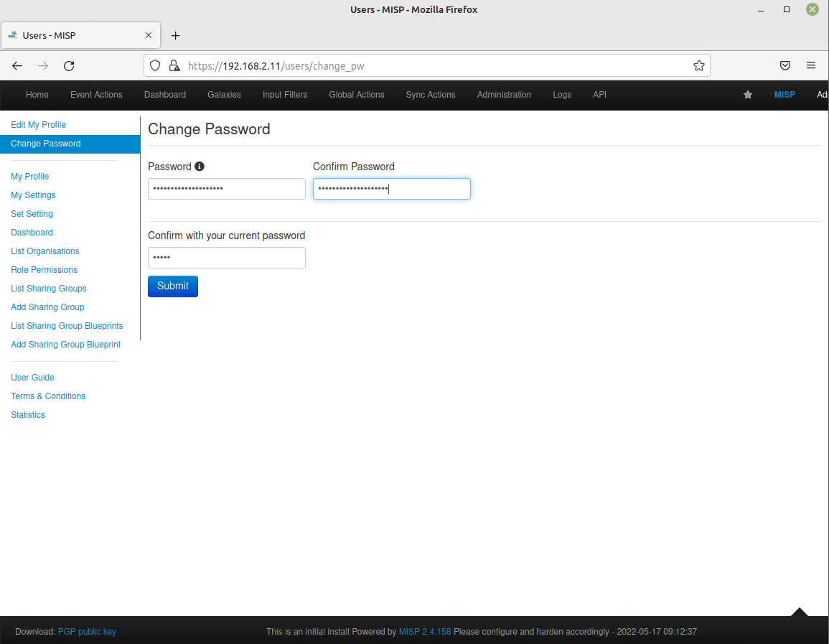Open the Sync Actions dropdown
The width and height of the screenshot is (829, 644).
(x=430, y=95)
